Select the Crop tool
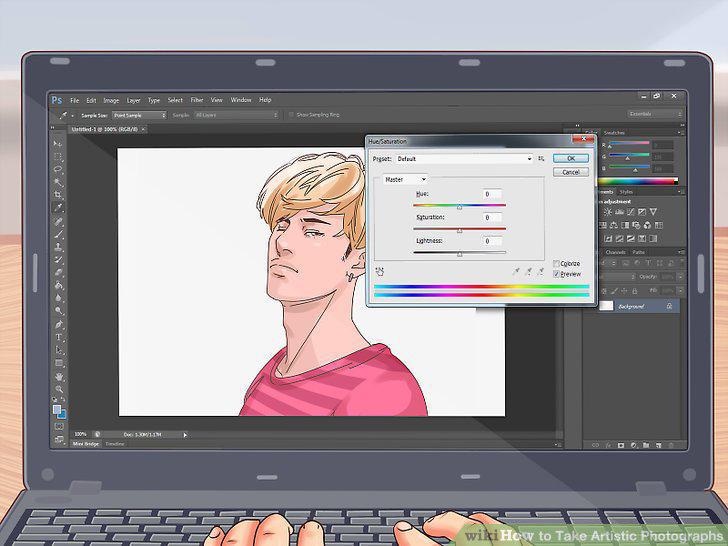This screenshot has height=546, width=728. tap(58, 195)
